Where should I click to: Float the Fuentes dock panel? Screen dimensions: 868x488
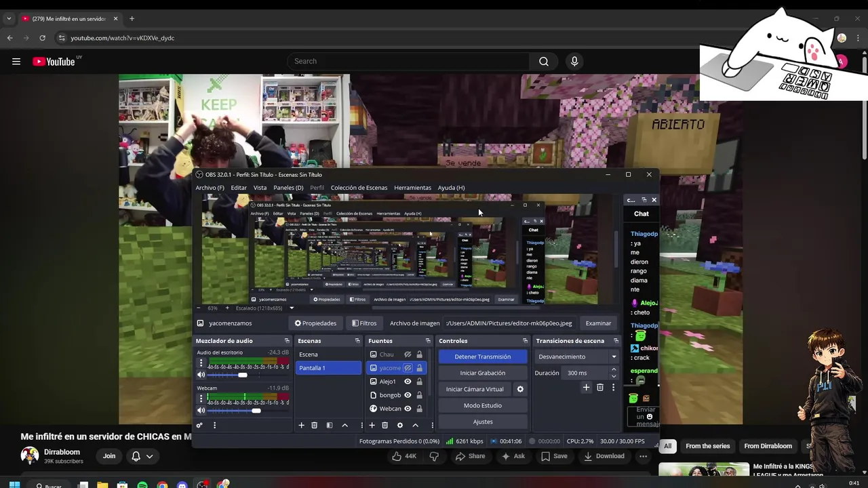coord(428,341)
